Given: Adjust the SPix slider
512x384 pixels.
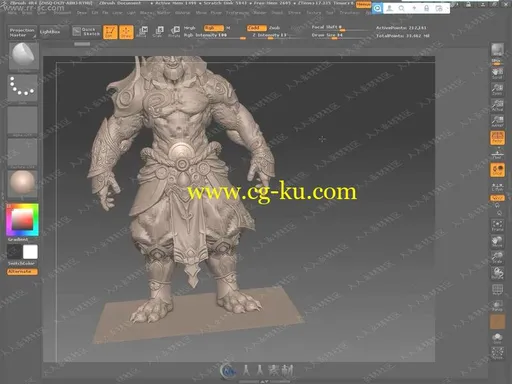Looking at the screenshot, I should [497, 61].
